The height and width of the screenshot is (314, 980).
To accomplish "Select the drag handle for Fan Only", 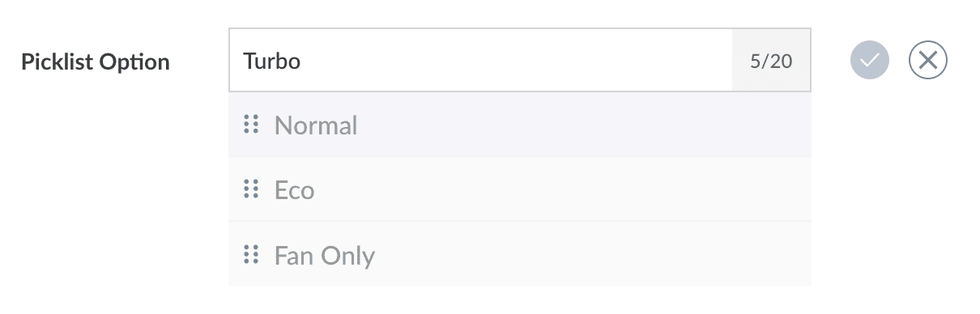I will (251, 255).
